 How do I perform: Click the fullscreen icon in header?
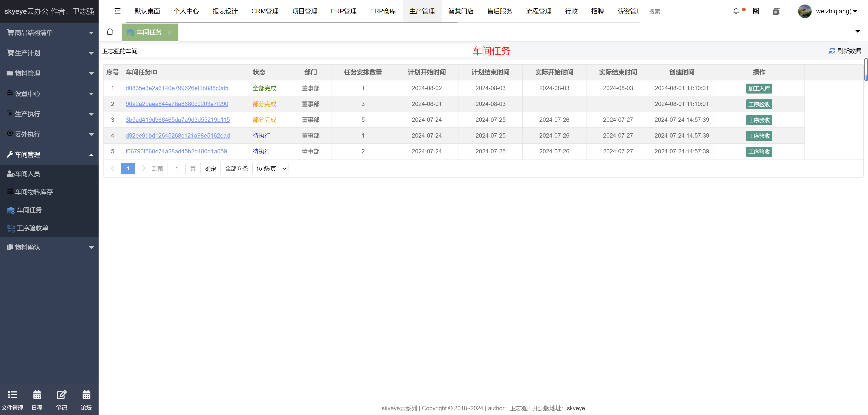click(756, 11)
